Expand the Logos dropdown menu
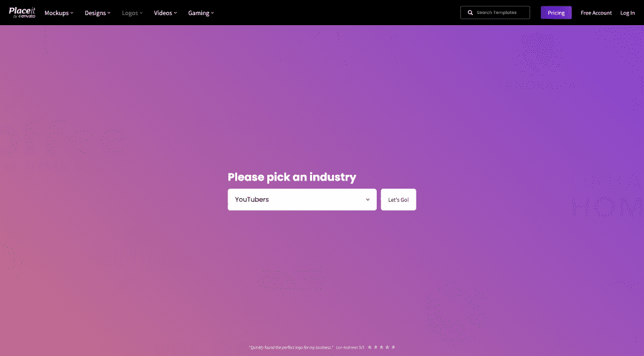 (132, 13)
